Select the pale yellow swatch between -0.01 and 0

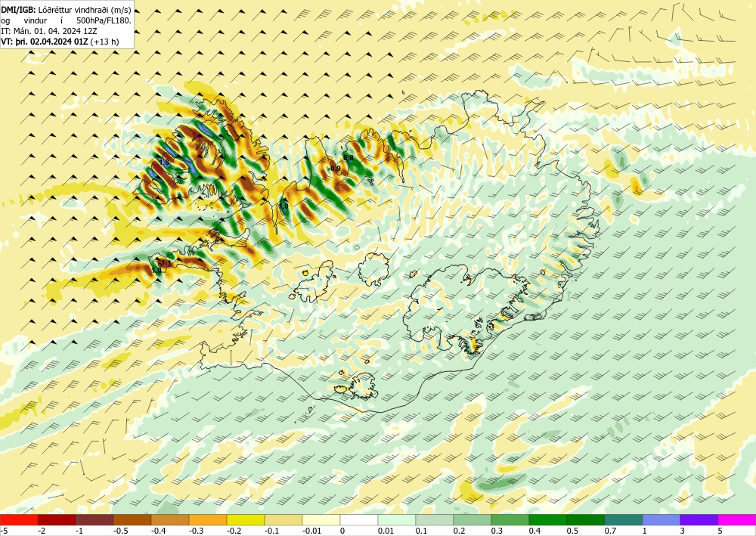pyautogui.click(x=321, y=520)
